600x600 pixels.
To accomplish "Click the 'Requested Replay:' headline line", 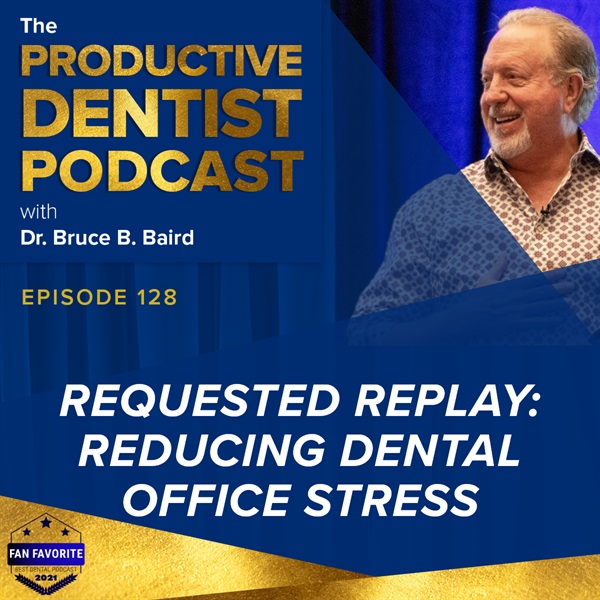I will coord(299,401).
